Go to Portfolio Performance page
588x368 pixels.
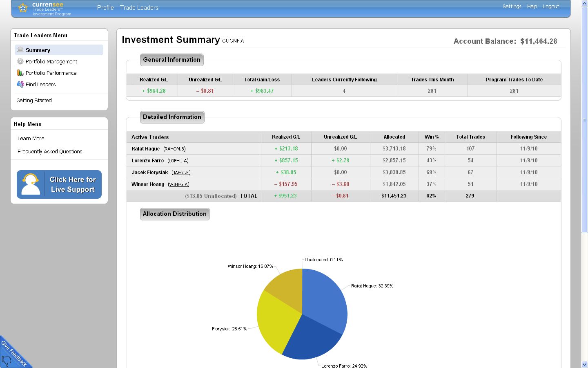(x=51, y=73)
